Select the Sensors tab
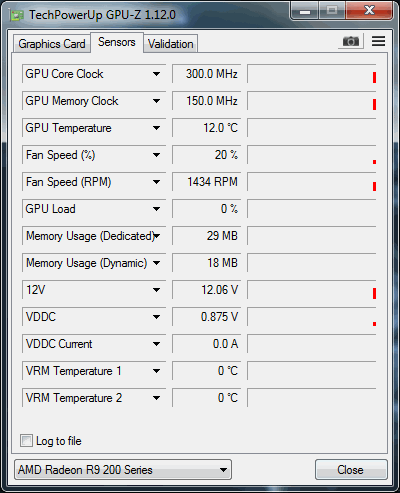Image resolution: width=400 pixels, height=493 pixels. tap(117, 42)
